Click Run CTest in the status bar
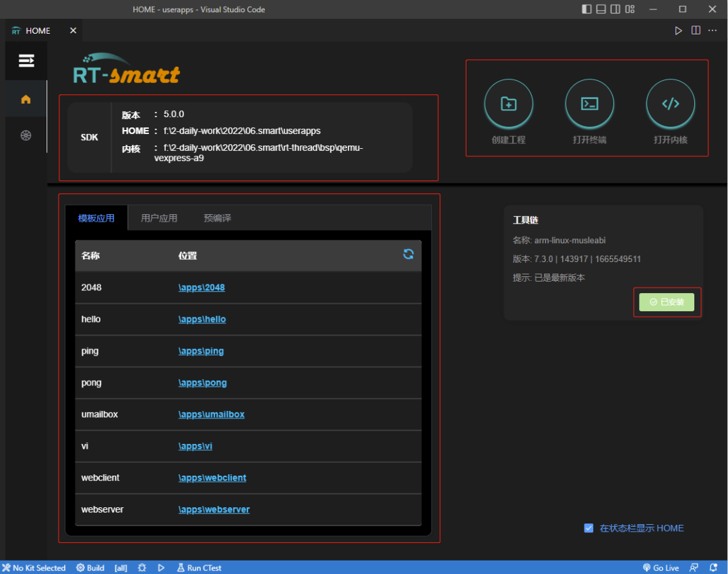Viewport: 728px width, 574px height. tap(199, 567)
